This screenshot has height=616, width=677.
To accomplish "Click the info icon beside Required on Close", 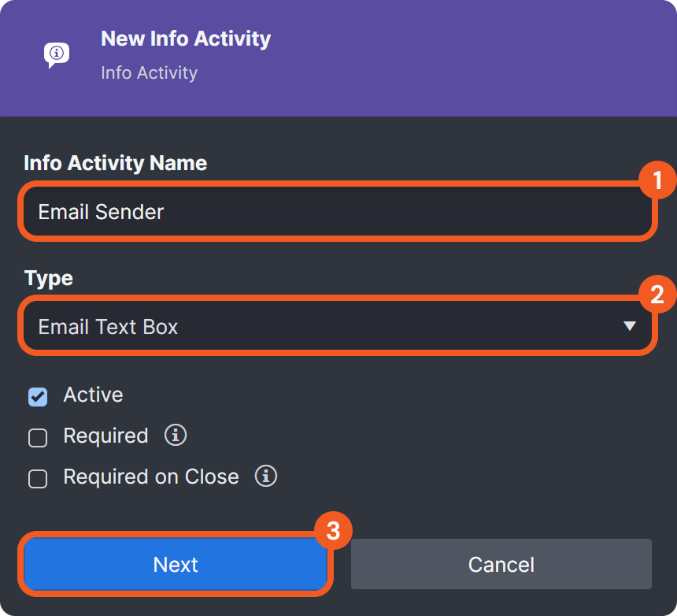I will (266, 476).
